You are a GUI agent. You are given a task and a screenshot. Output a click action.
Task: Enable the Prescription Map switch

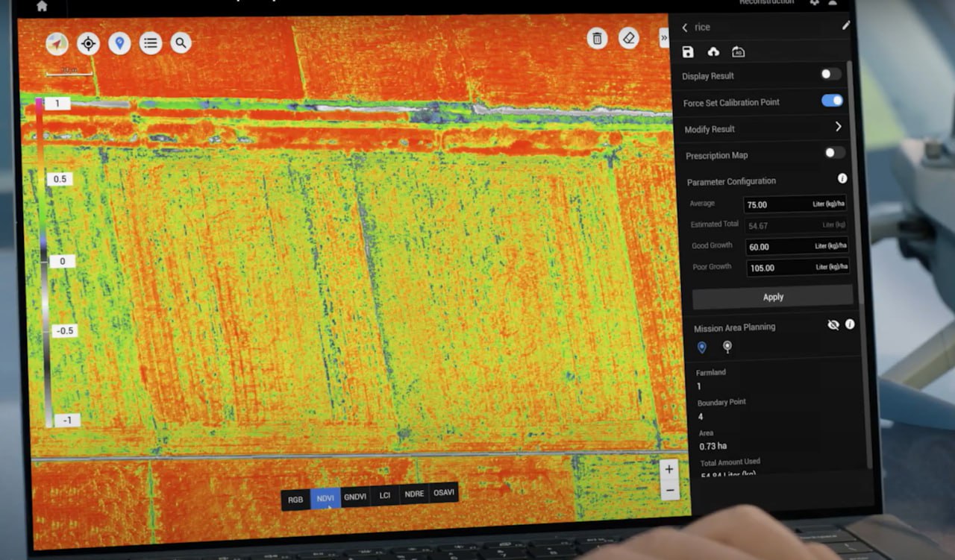click(835, 153)
